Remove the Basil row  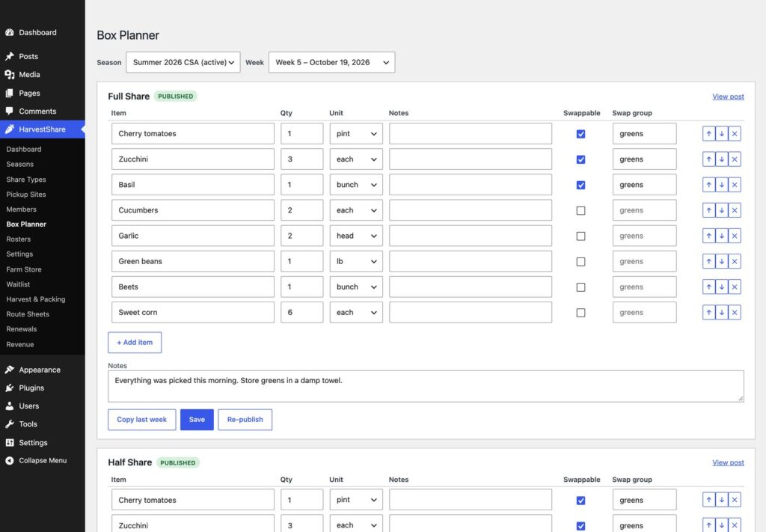pyautogui.click(x=735, y=185)
